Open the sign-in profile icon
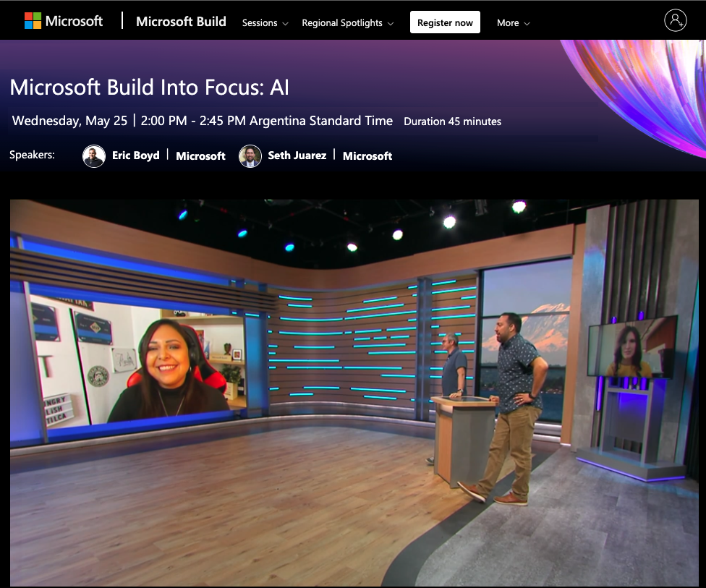The height and width of the screenshot is (588, 706). pyautogui.click(x=675, y=21)
